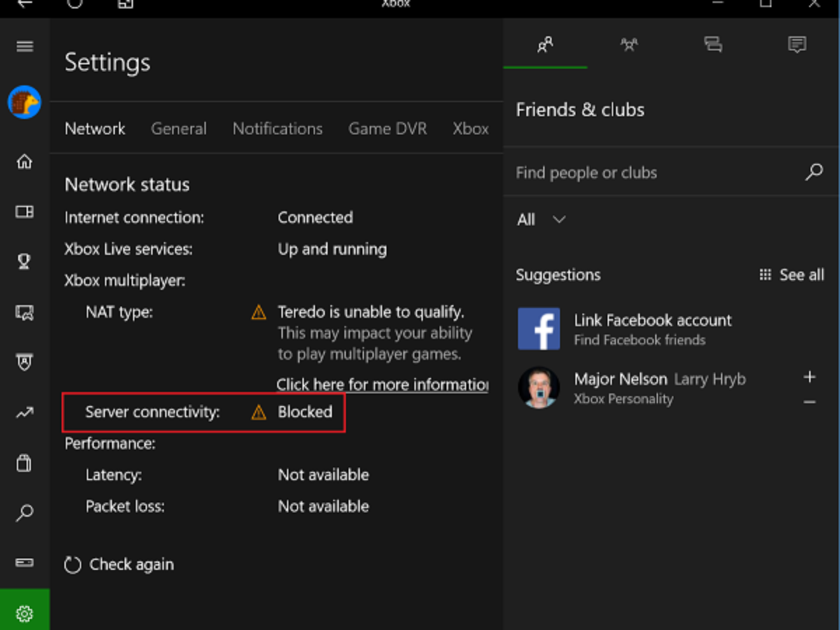This screenshot has width=840, height=630.
Task: Open the Trending arrow icon
Action: coord(24,413)
